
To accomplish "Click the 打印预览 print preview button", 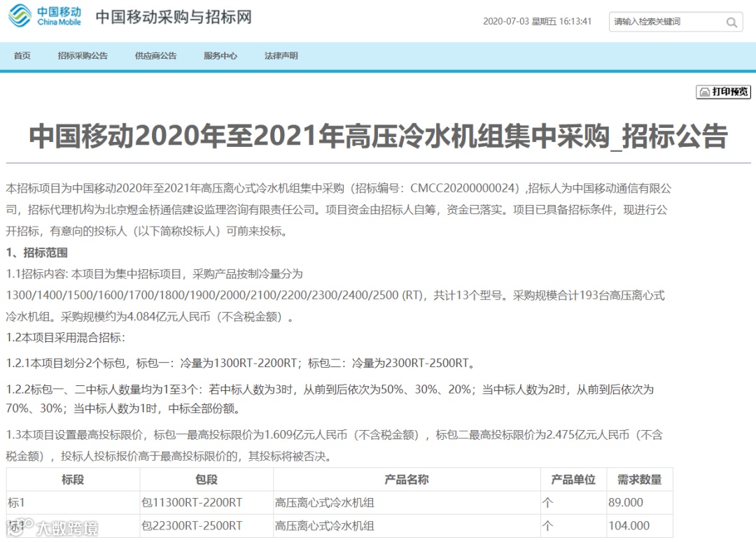I will (723, 92).
